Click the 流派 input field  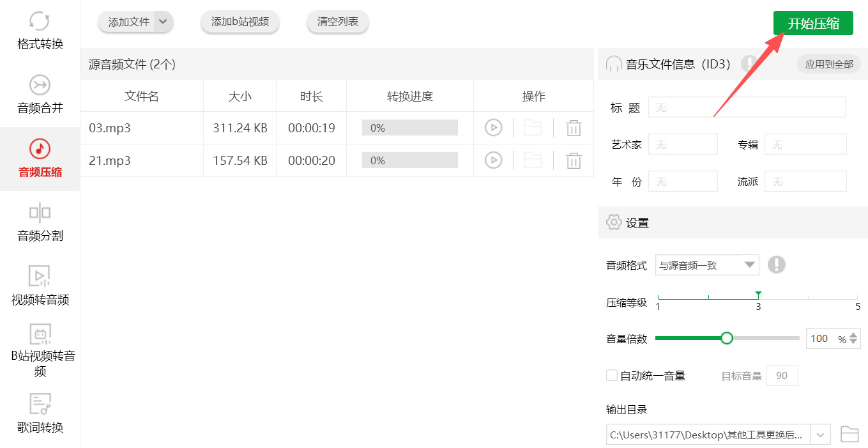pyautogui.click(x=805, y=182)
